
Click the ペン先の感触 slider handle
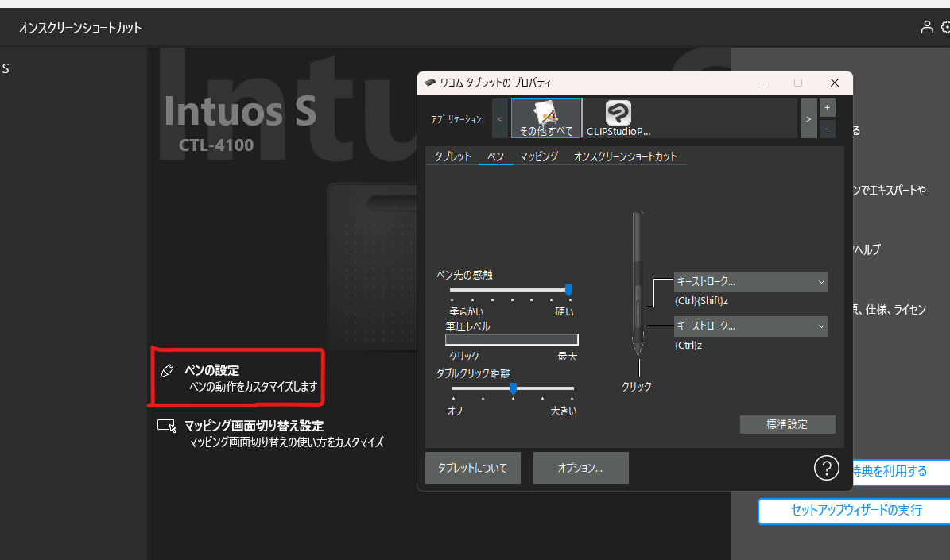click(569, 290)
